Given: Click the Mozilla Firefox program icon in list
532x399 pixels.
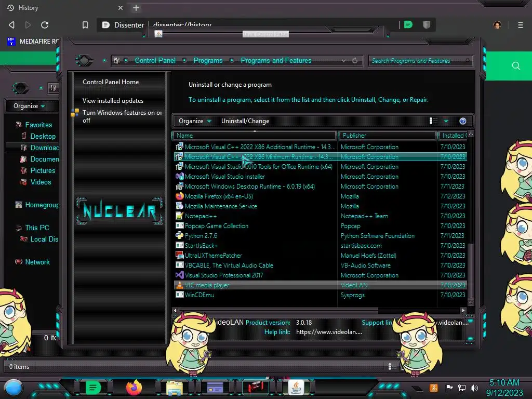Looking at the screenshot, I should (x=179, y=196).
